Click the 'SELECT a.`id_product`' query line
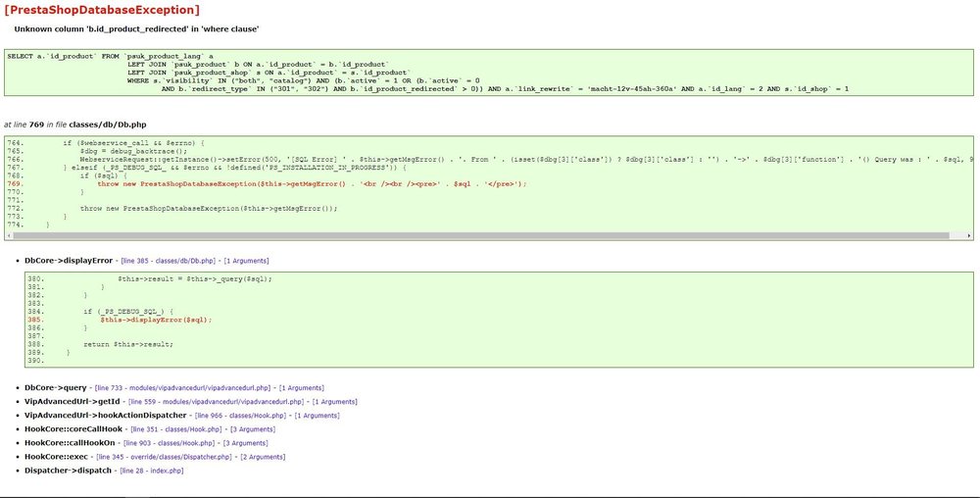This screenshot has height=498, width=980. point(111,56)
